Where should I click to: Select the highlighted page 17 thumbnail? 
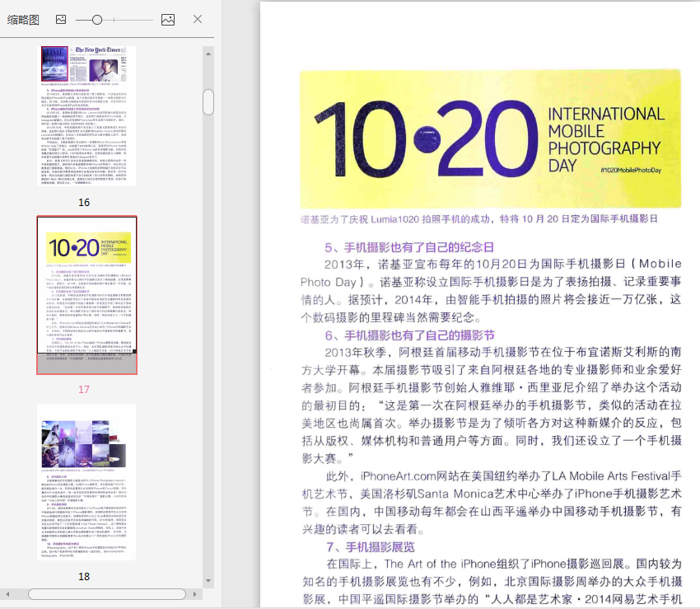(86, 295)
